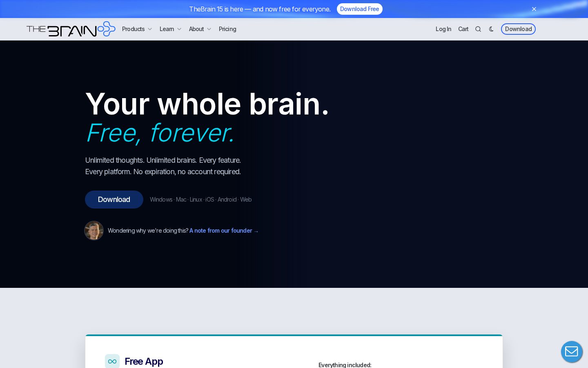Dismiss the TheBrain 15 announcement banner
Screen dimensions: 588x368
534,9
